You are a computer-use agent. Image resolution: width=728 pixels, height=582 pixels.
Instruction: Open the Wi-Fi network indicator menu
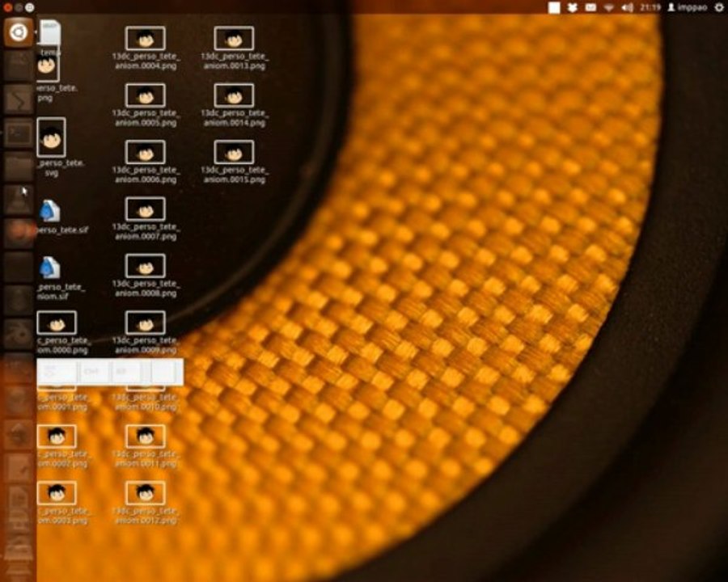608,7
